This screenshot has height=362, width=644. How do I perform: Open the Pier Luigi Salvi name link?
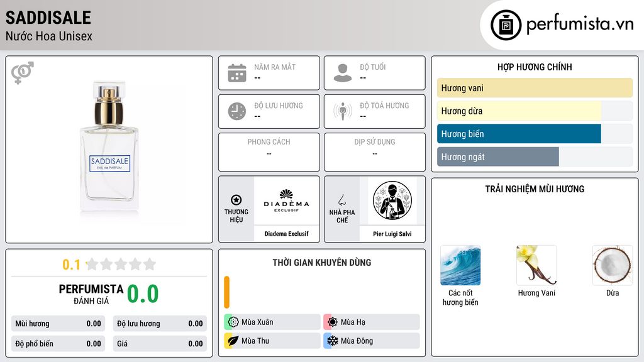392,234
